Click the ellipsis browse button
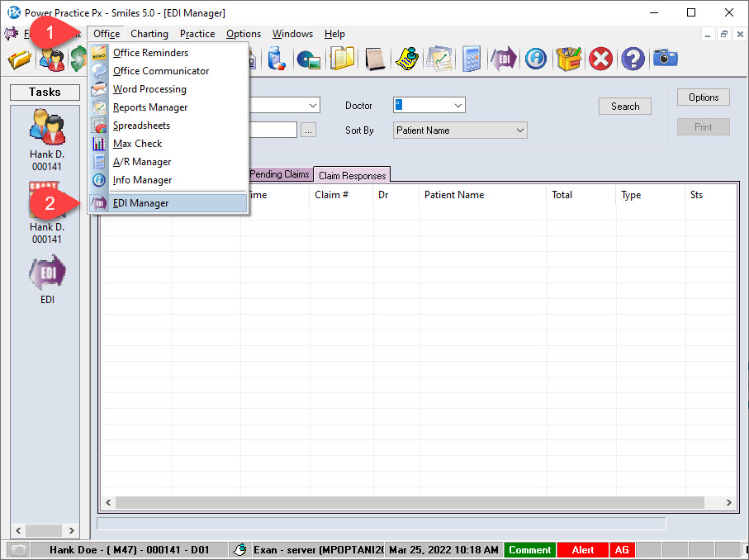The height and width of the screenshot is (560, 749). point(308,130)
